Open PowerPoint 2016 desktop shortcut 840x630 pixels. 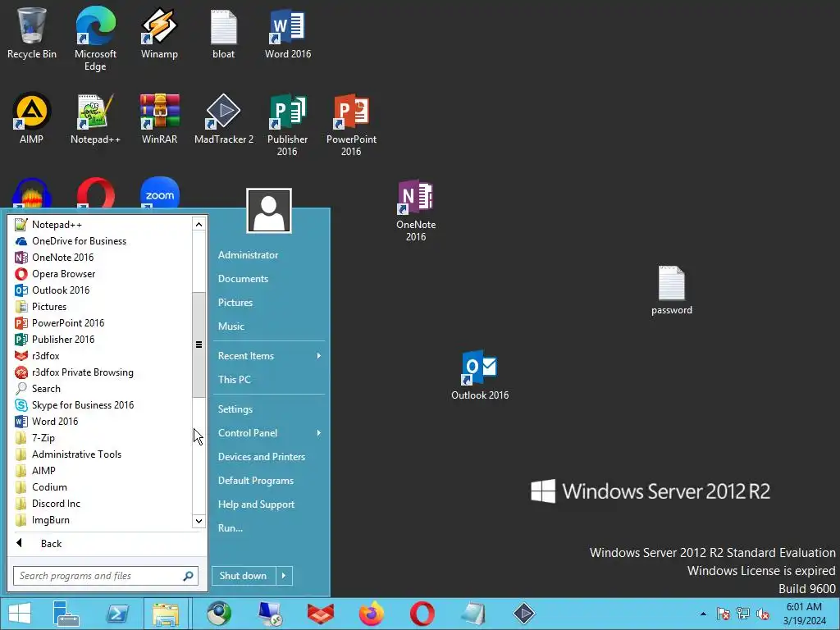351,125
